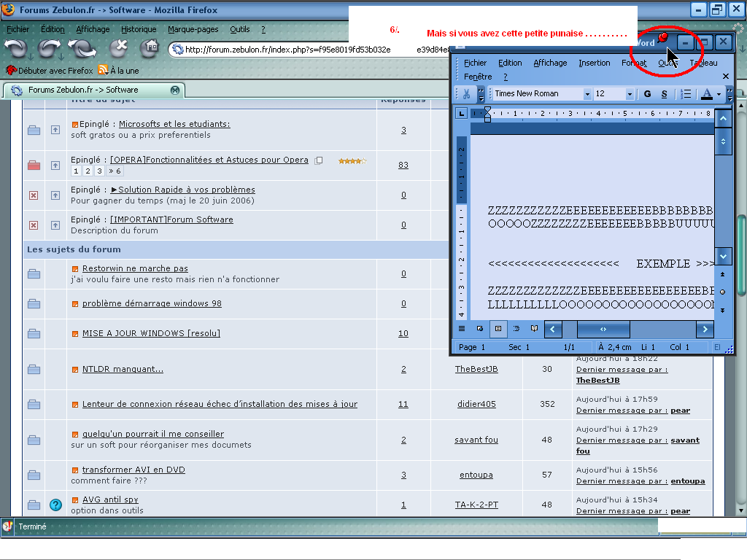Click the Select Browse Object round button
Image resolution: width=747 pixels, height=560 pixels.
pyautogui.click(x=722, y=292)
